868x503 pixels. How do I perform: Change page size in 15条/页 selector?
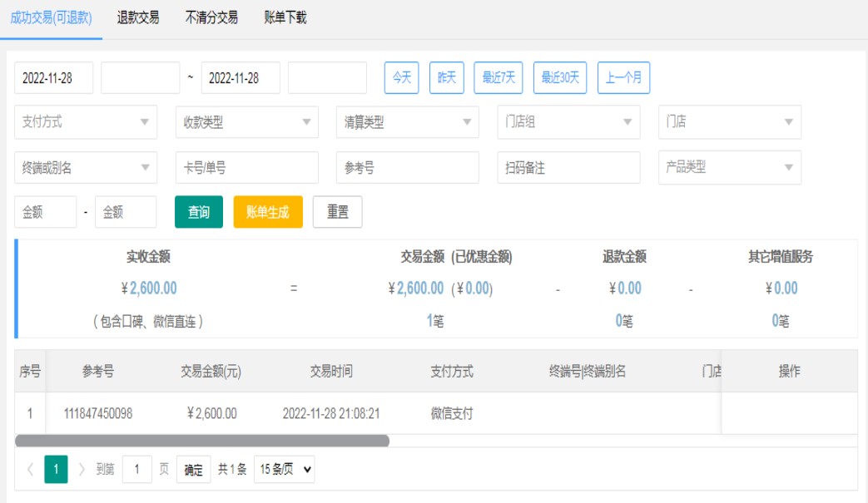point(285,470)
